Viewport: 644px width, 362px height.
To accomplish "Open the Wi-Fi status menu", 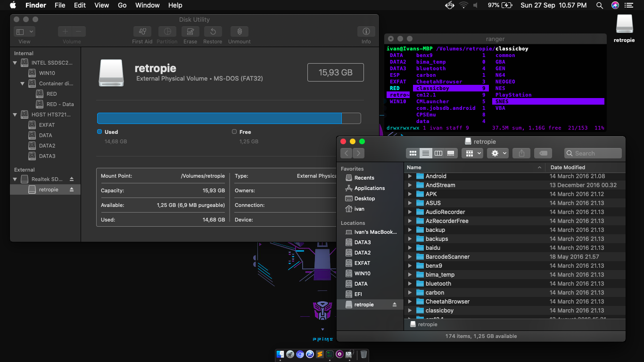I will 463,5.
